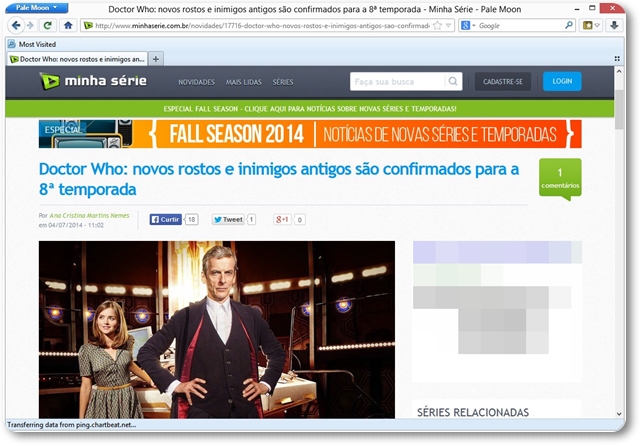Open the Fall Season 2014 banner
This screenshot has height=446, width=640.
pyautogui.click(x=310, y=134)
